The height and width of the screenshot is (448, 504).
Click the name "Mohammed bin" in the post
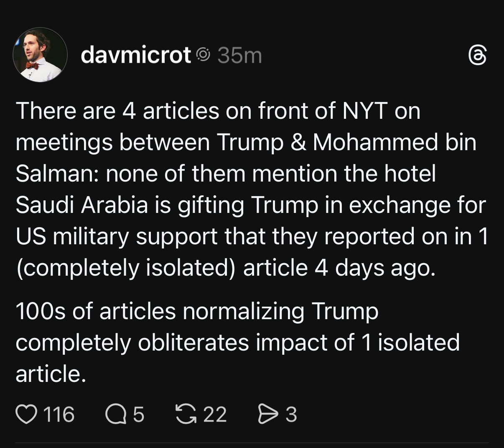[x=395, y=142]
